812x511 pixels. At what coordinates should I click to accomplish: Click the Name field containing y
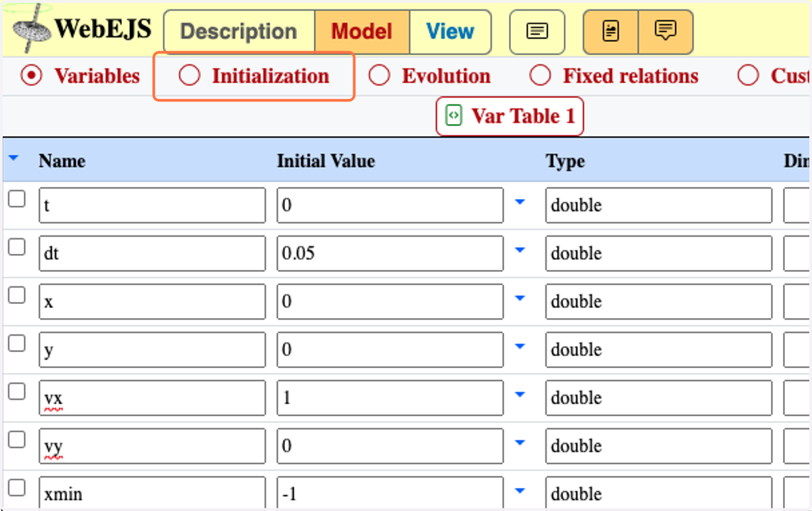tap(152, 349)
